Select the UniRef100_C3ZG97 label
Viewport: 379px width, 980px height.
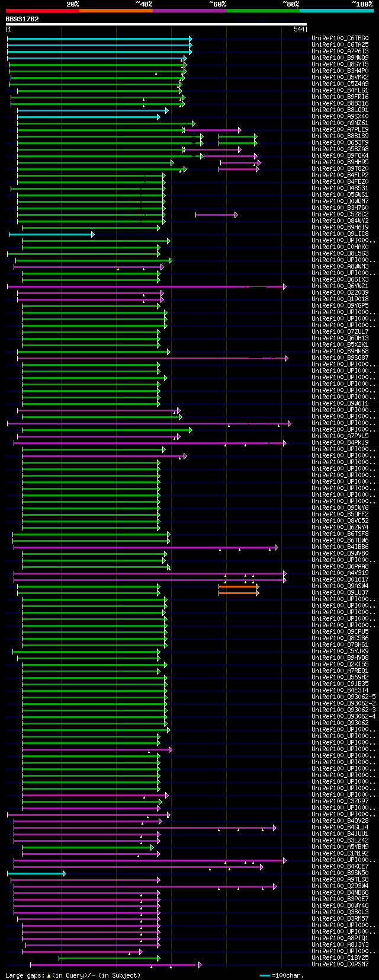(340, 802)
